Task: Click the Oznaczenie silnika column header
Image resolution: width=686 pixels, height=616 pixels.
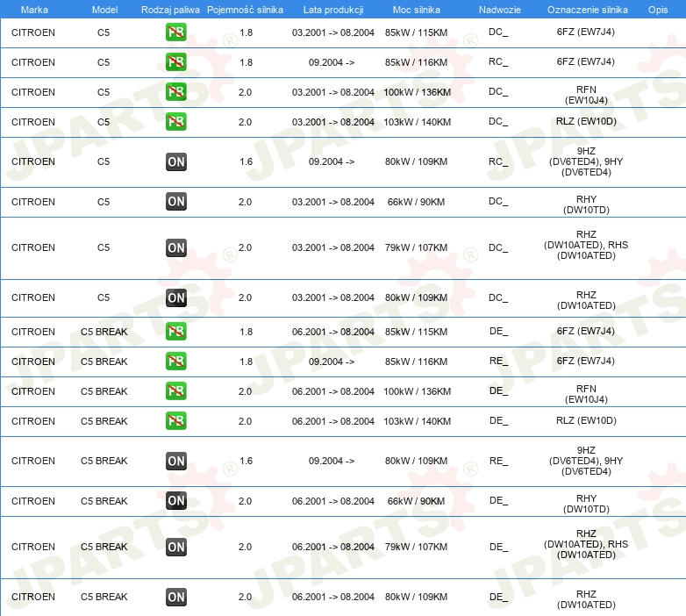Action: (587, 10)
